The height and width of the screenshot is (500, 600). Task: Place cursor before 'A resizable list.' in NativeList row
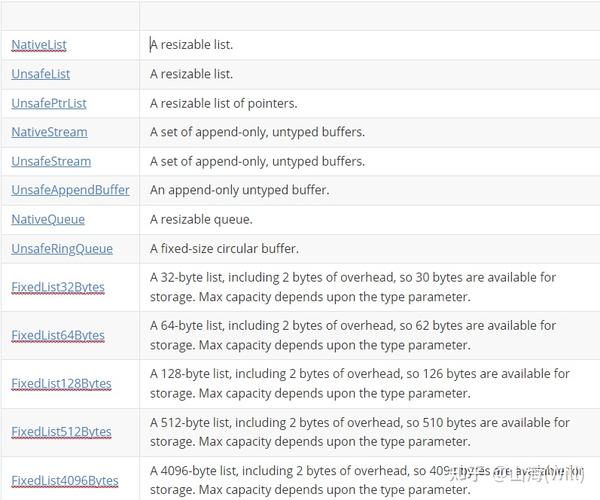(150, 45)
